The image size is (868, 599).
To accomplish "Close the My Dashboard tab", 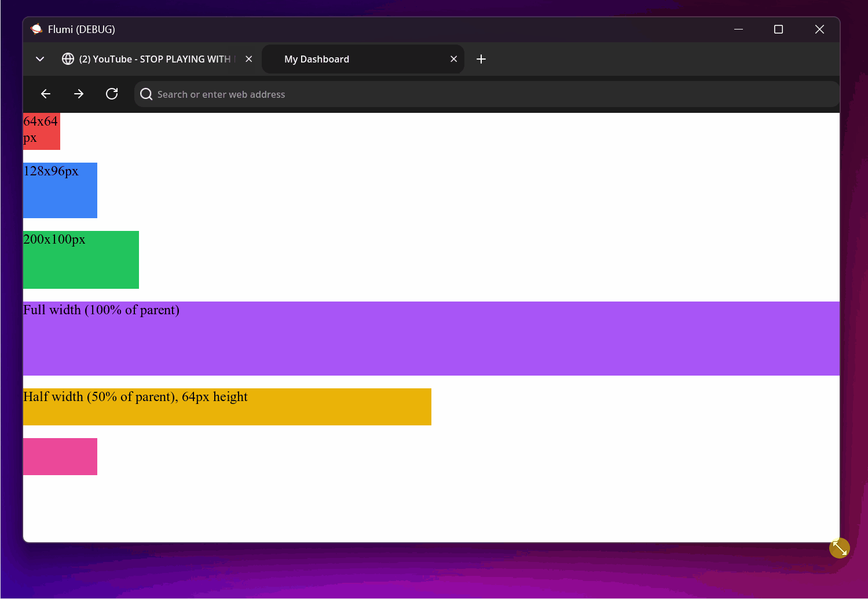I will point(453,59).
